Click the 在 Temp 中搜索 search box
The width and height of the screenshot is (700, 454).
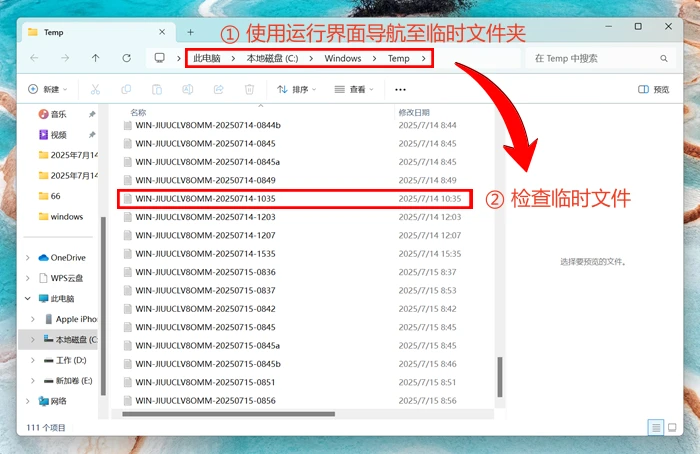pos(600,58)
